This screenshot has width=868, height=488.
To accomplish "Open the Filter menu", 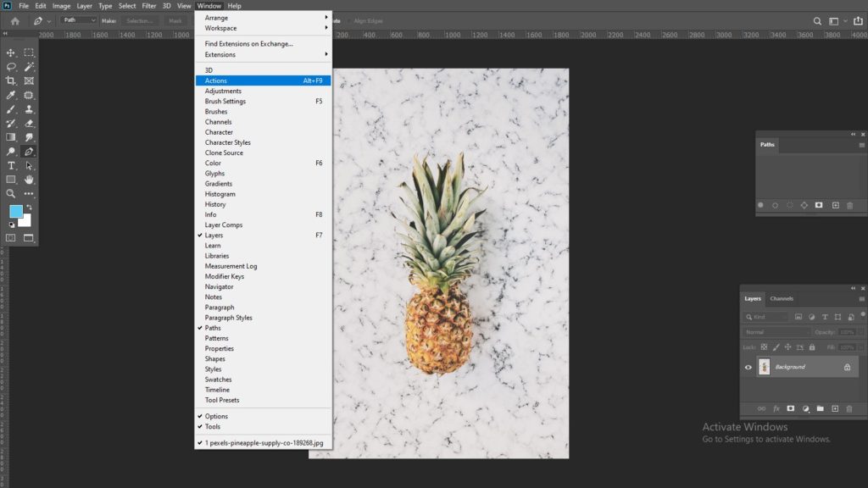I will click(149, 6).
